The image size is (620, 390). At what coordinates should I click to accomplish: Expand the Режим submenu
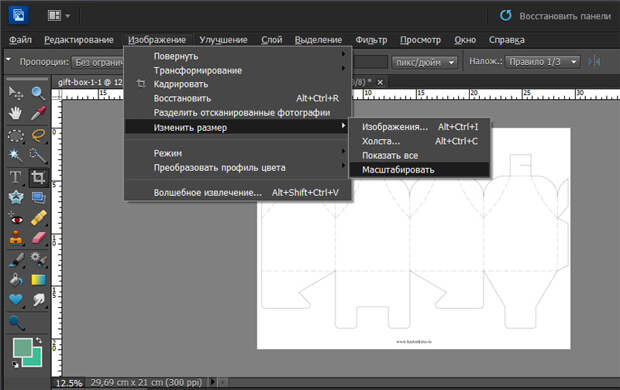(x=238, y=153)
